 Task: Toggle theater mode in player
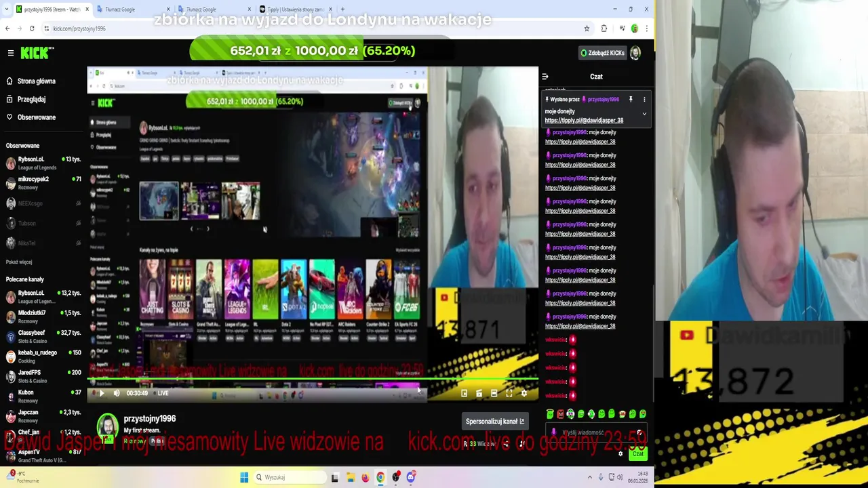click(x=494, y=393)
